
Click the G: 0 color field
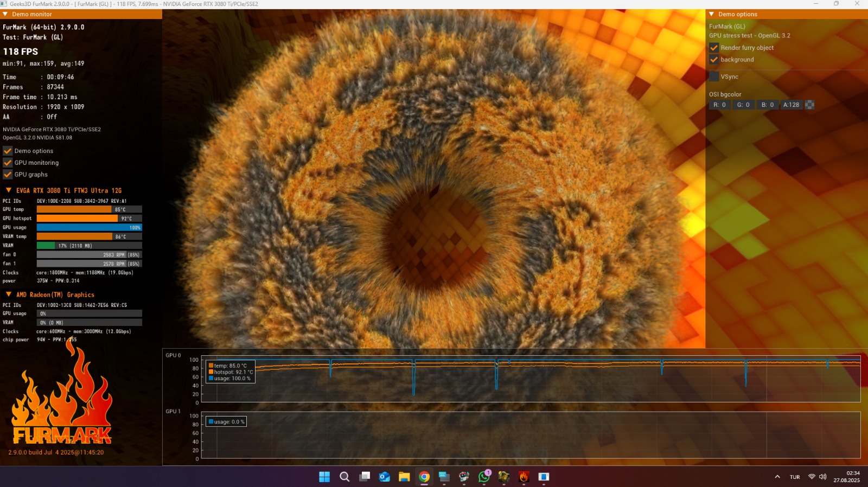(743, 105)
